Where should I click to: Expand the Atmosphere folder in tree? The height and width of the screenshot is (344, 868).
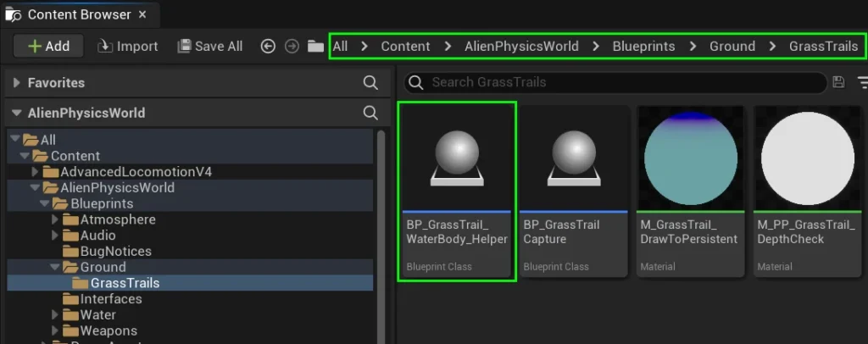point(57,219)
